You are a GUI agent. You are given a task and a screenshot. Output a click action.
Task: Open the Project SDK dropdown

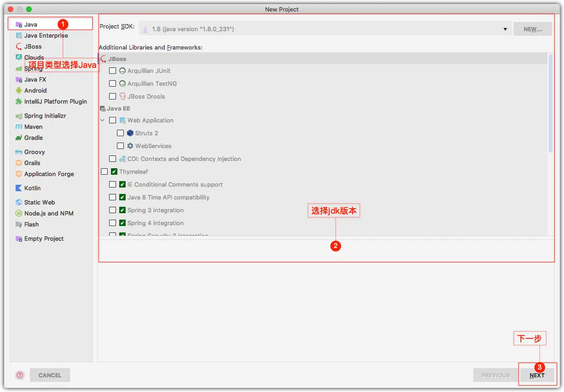325,29
